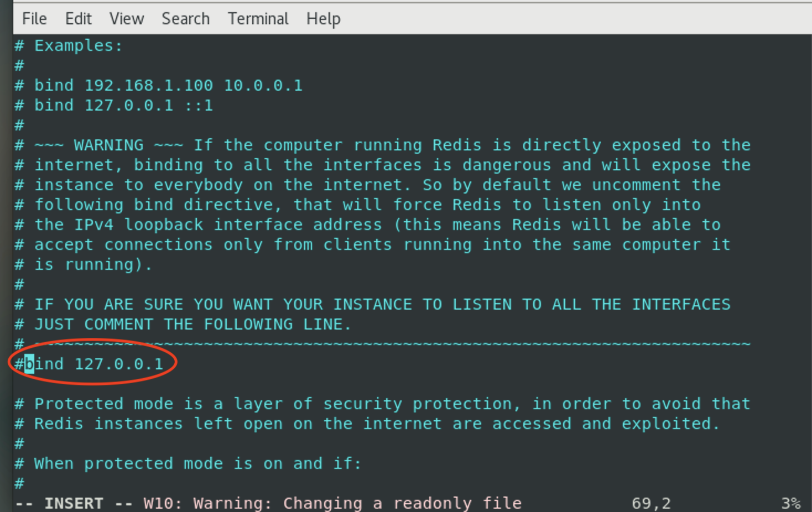Click the 'Redis instances left open' line
The width and height of the screenshot is (812, 512).
tap(368, 424)
